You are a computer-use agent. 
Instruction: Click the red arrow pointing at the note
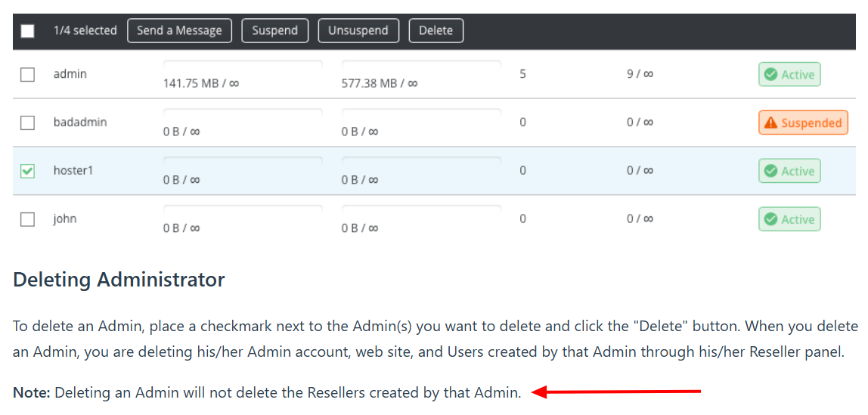616,392
